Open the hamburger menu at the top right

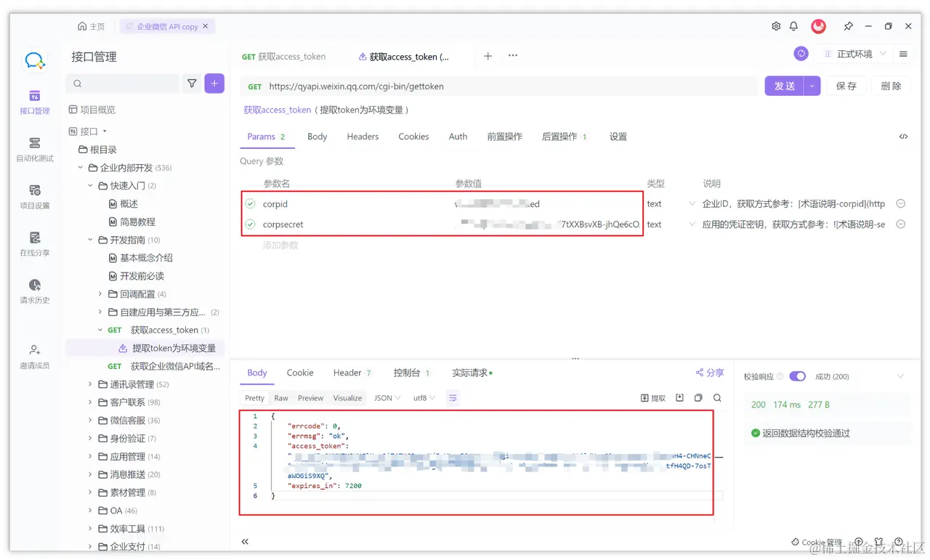coord(903,54)
